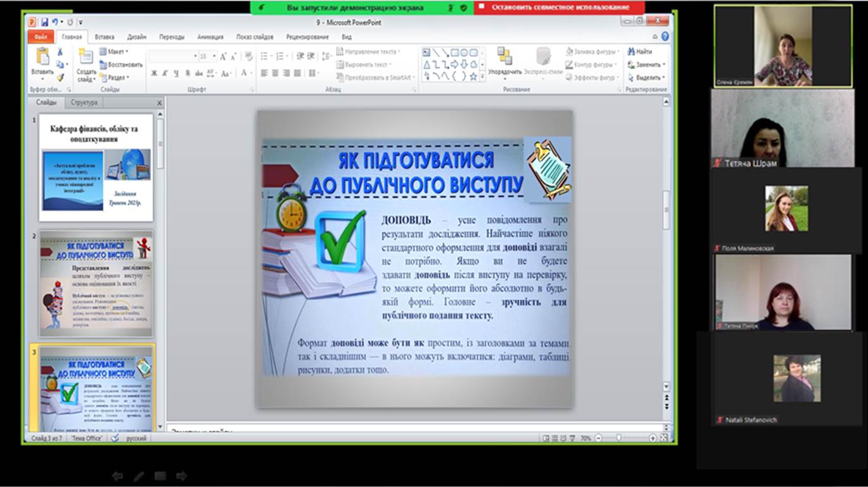Click zoom out minus button
Image resolution: width=868 pixels, height=487 pixels.
coord(598,438)
